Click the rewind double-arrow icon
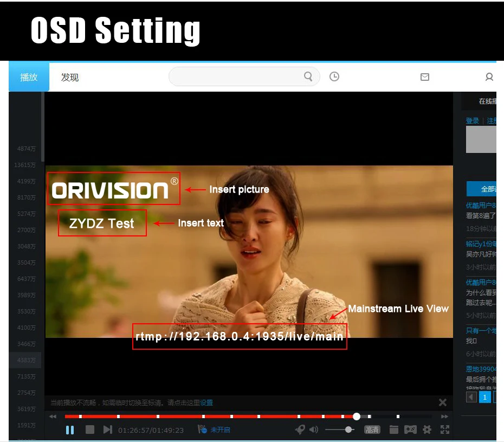The image size is (504, 442). (x=53, y=417)
